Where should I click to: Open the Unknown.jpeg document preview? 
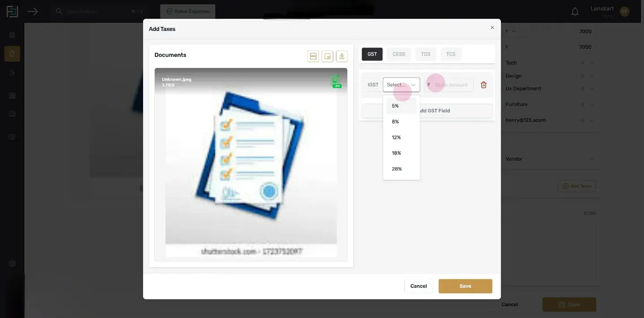tap(251, 164)
